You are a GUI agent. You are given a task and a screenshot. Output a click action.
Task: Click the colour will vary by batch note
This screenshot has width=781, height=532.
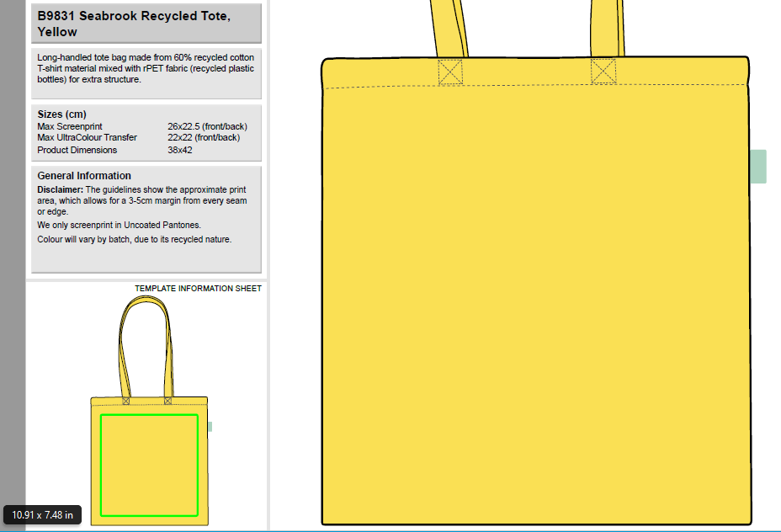click(134, 239)
